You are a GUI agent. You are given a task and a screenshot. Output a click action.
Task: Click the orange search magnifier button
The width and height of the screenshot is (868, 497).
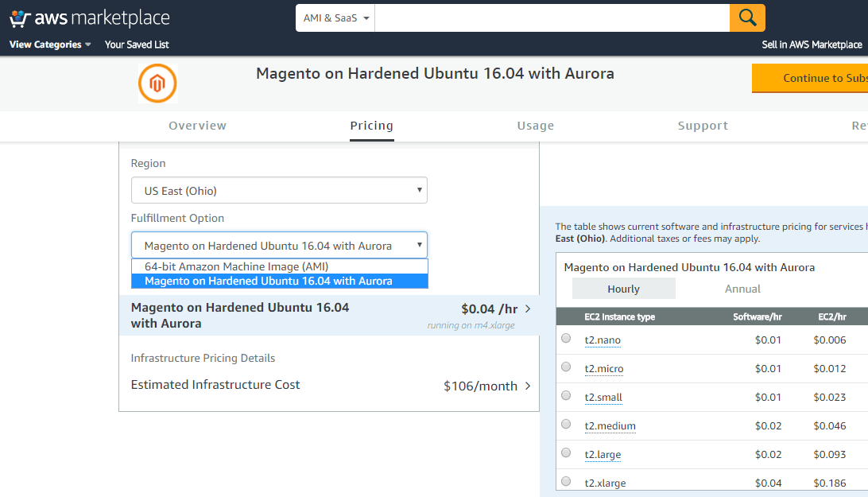[x=747, y=17]
